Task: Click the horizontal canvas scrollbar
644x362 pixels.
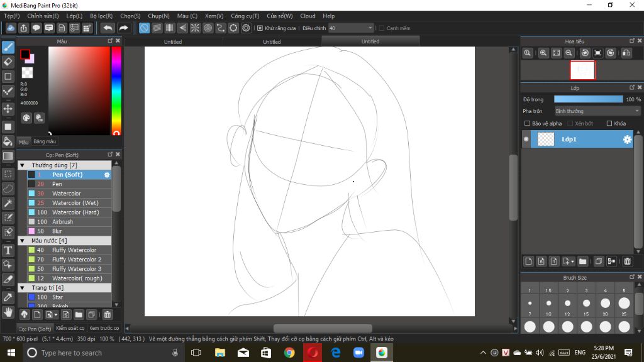Action: [x=323, y=328]
